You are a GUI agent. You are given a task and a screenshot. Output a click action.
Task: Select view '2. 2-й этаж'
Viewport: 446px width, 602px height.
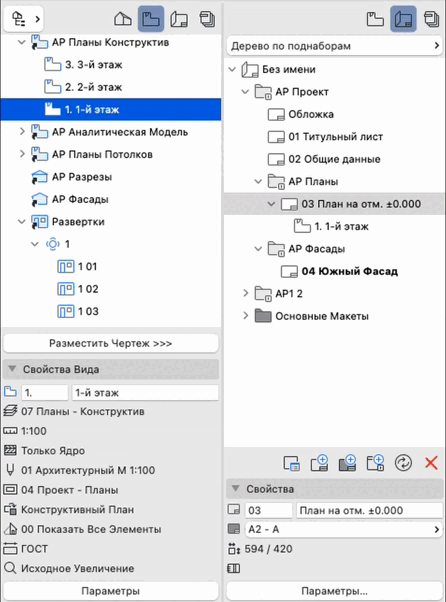point(93,87)
